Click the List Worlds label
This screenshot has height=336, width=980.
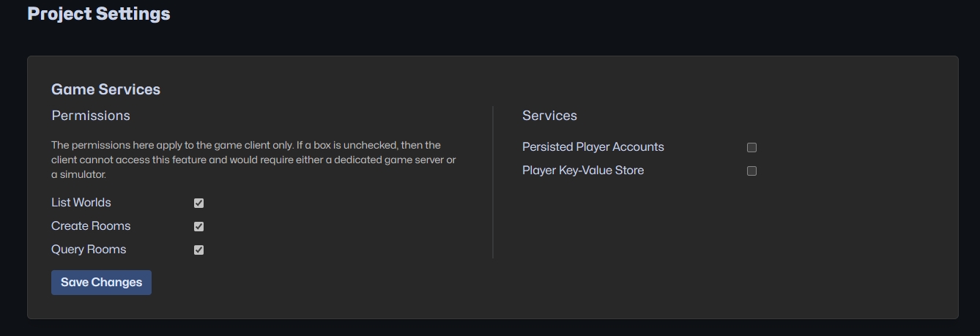coord(81,203)
